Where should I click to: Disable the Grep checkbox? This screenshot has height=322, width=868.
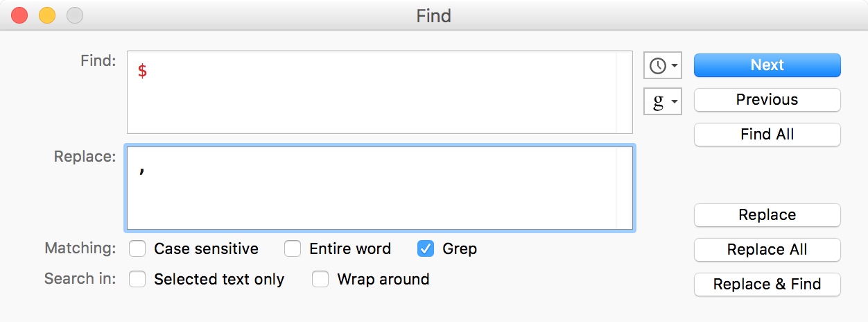[426, 248]
